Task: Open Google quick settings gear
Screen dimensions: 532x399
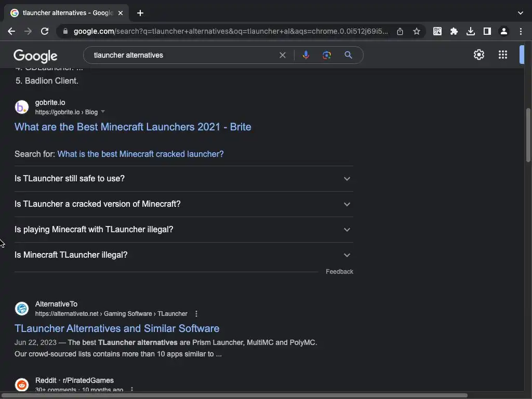Action: pyautogui.click(x=478, y=55)
